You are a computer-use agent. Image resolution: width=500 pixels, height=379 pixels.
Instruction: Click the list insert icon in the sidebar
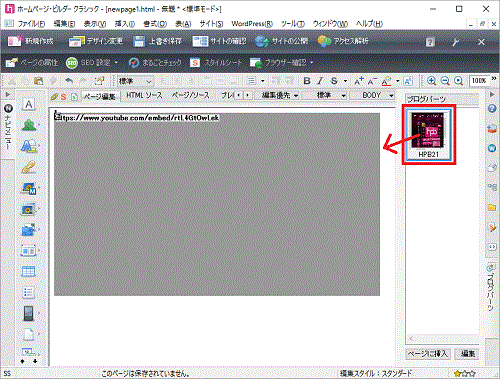tap(29, 293)
